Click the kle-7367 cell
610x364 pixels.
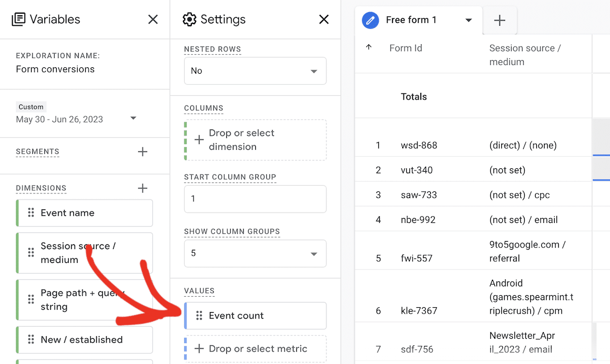click(x=419, y=310)
